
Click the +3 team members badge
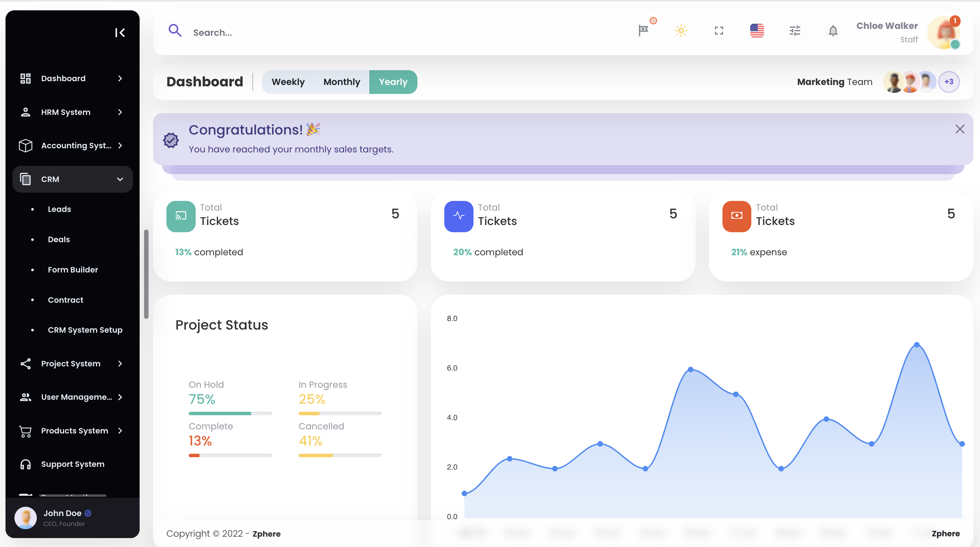pos(949,82)
